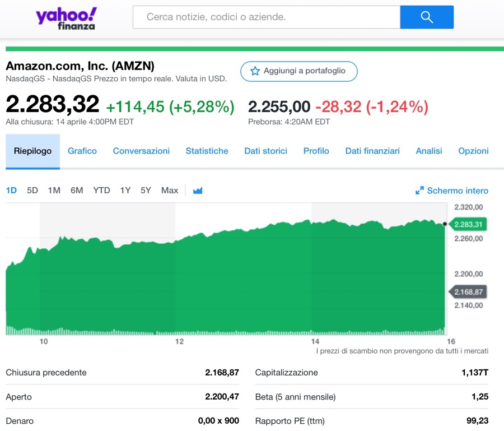This screenshot has height=431, width=504.
Task: Click the green 2.283,31 price marker
Action: 468,225
